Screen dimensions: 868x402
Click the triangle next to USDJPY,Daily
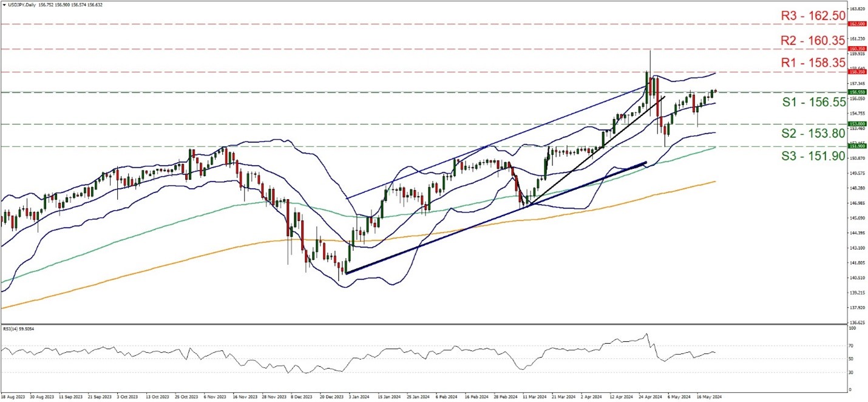click(4, 4)
